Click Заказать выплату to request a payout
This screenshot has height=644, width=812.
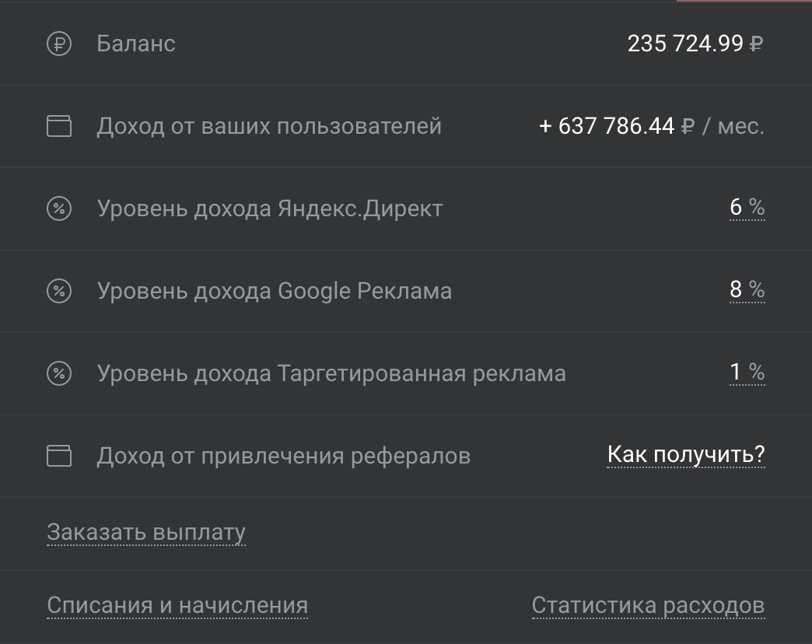145,532
